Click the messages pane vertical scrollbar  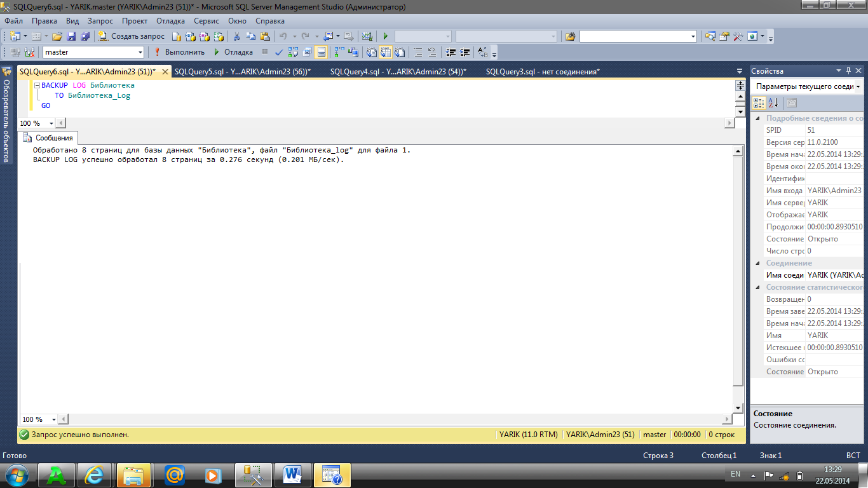coord(738,280)
